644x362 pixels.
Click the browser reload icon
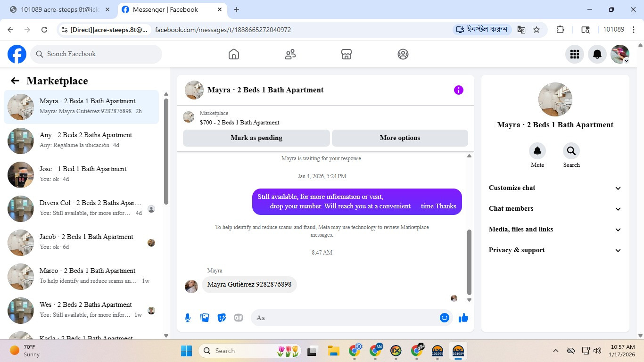(44, 30)
